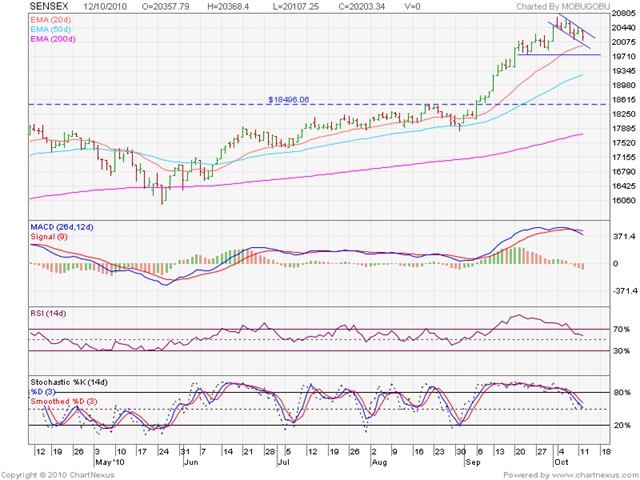This screenshot has height=480, width=640.
Task: Click the 16790 price axis value
Action: (x=623, y=171)
